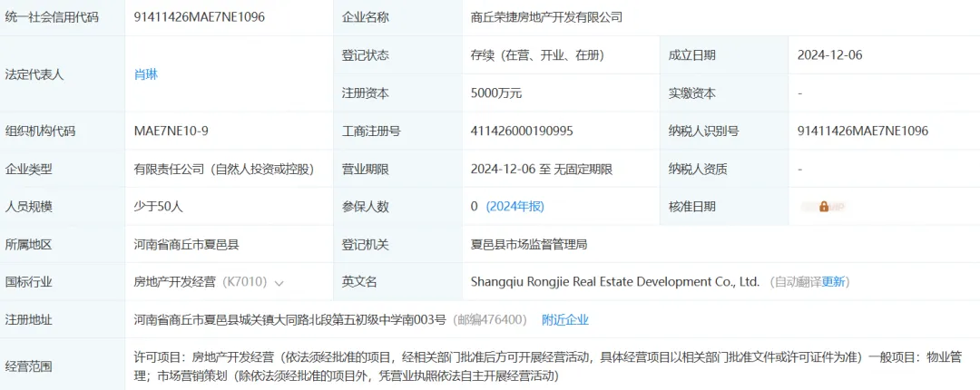Click the 登记状态 label

(x=365, y=55)
